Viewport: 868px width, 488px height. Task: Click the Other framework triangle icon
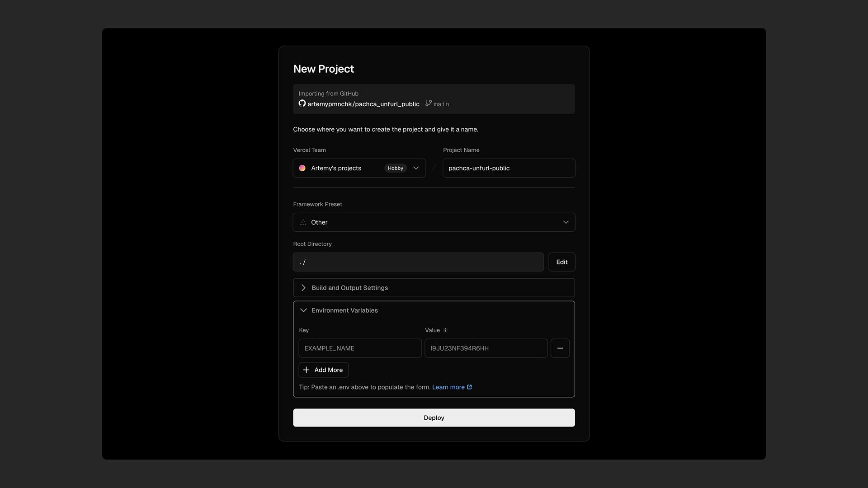(303, 222)
